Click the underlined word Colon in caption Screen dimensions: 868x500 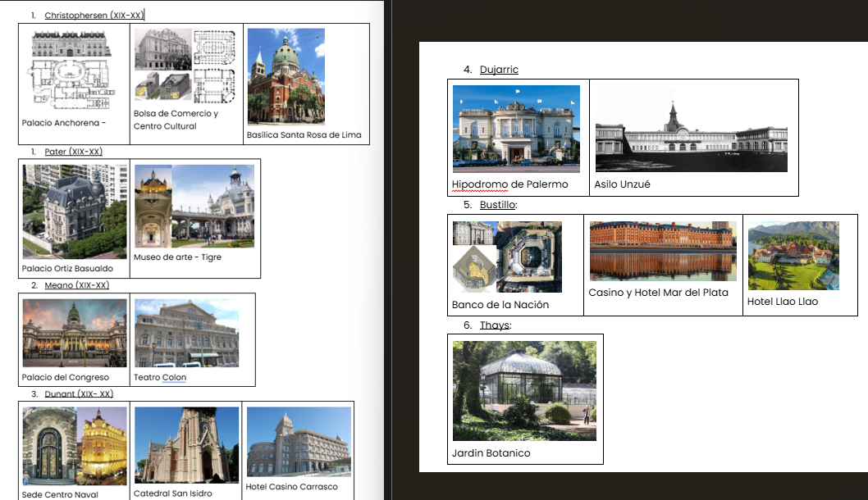point(174,378)
